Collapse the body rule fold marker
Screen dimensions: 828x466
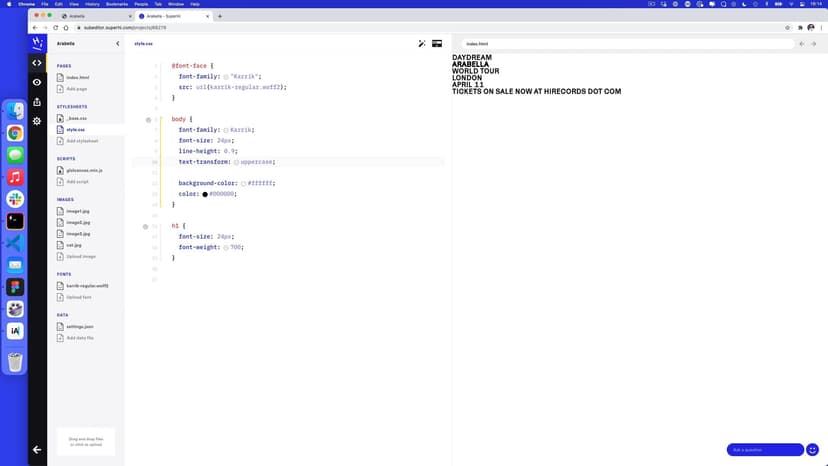pyautogui.click(x=148, y=120)
